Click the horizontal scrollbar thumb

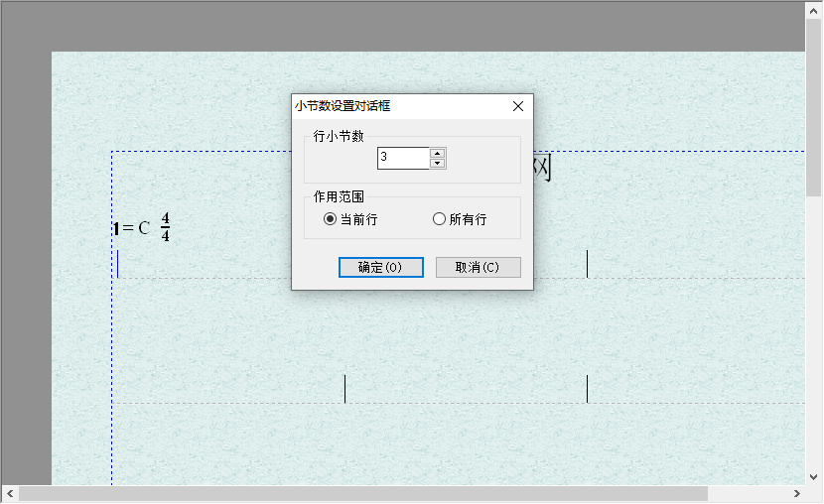[363, 493]
